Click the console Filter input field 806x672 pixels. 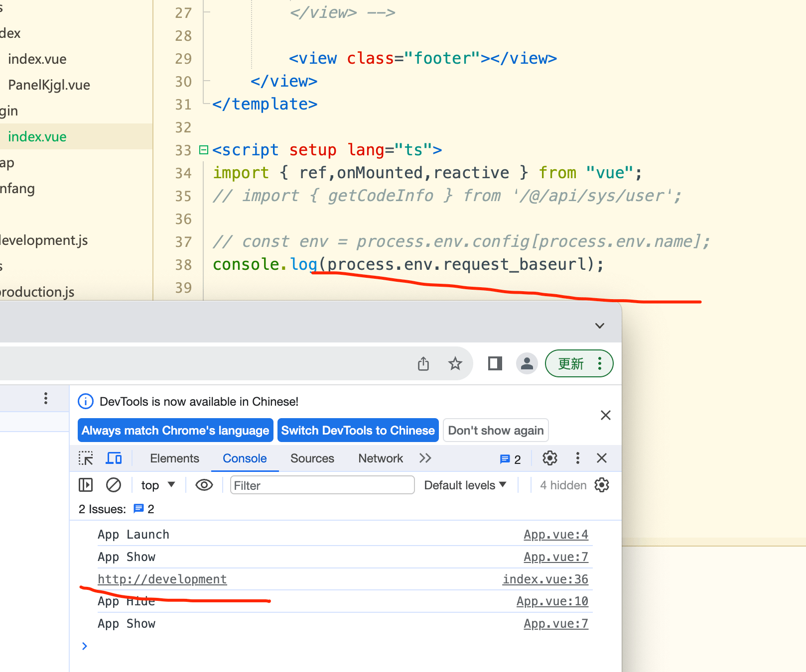322,485
